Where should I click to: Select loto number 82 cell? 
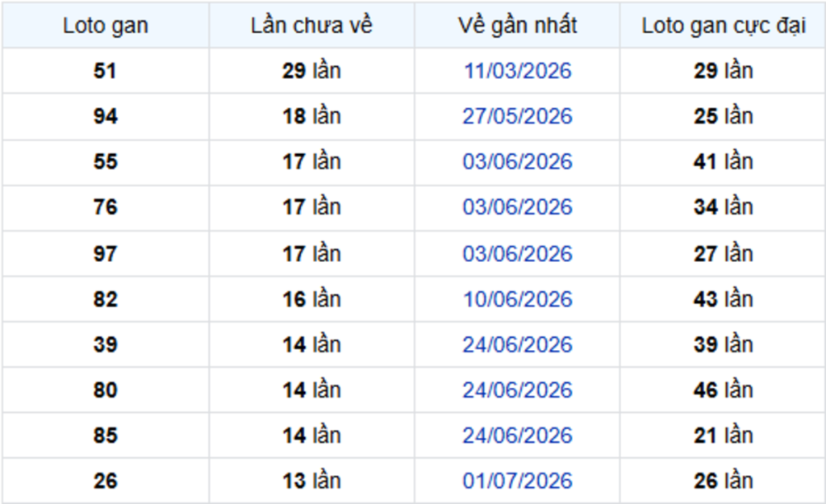[x=106, y=299]
